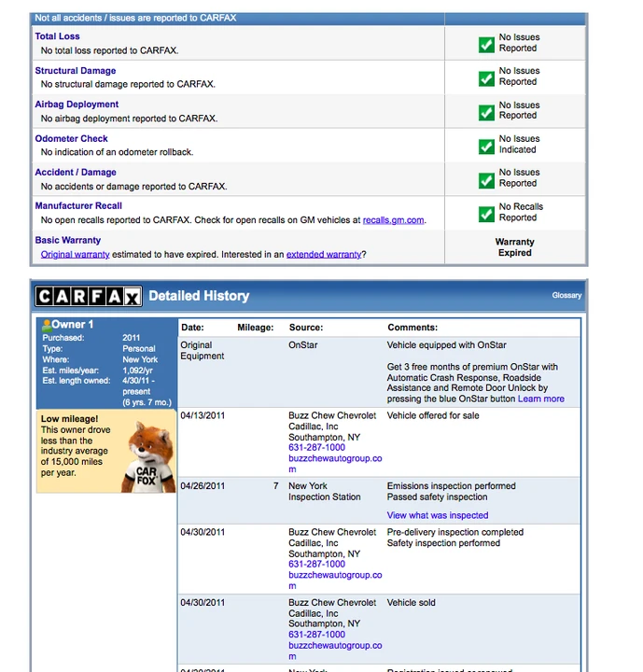The image size is (643, 672).
Task: Click the 1,092/yr estimated miles value
Action: pyautogui.click(x=137, y=371)
